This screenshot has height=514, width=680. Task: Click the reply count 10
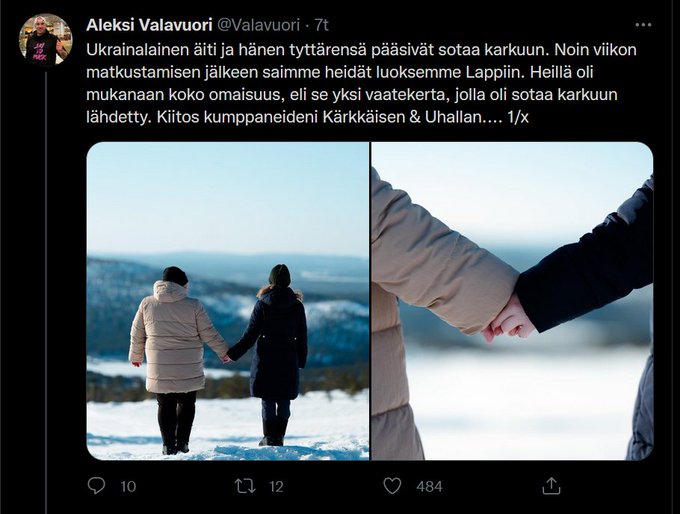128,487
